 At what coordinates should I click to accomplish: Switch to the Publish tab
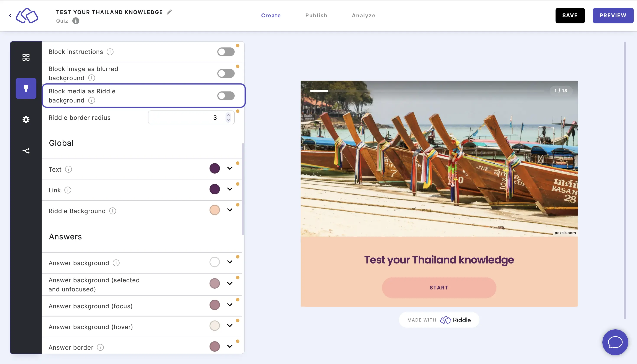[x=316, y=16]
